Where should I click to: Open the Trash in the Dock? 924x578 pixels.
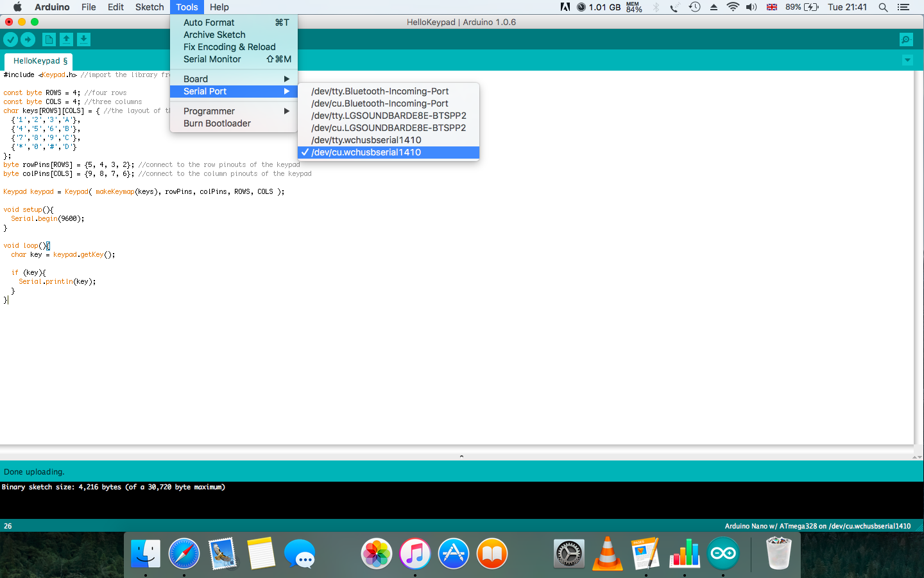click(x=778, y=554)
